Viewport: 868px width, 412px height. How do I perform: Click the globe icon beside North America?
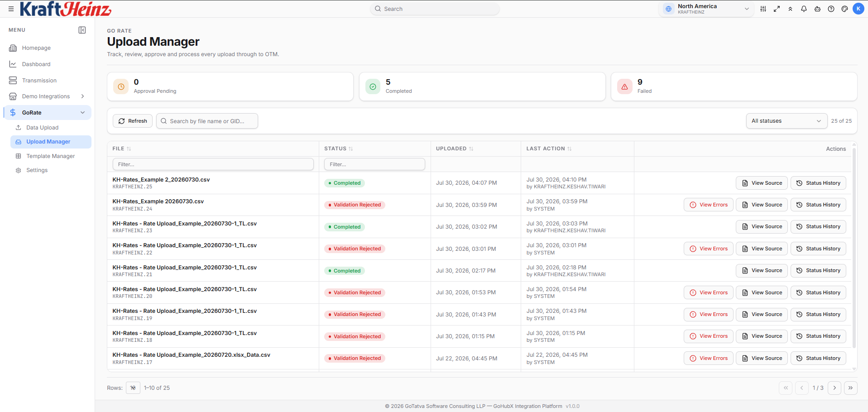coord(668,9)
